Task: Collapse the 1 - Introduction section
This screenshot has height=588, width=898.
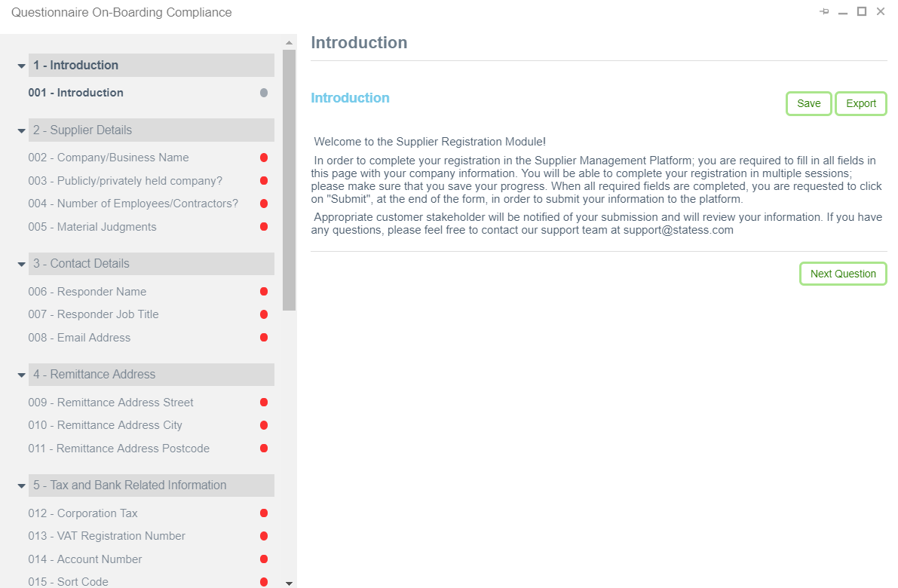Action: click(x=22, y=66)
